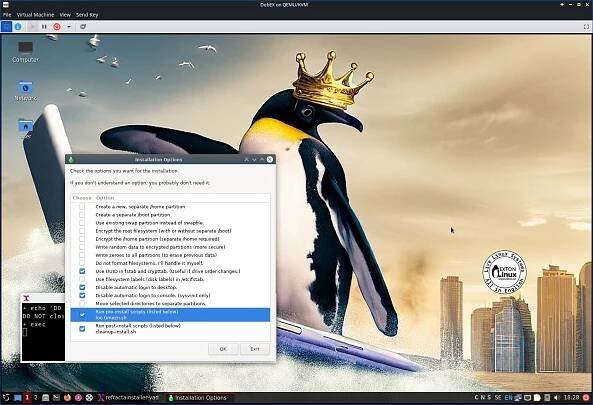Open the Send Key menu
This screenshot has height=405, width=593.
tap(87, 15)
